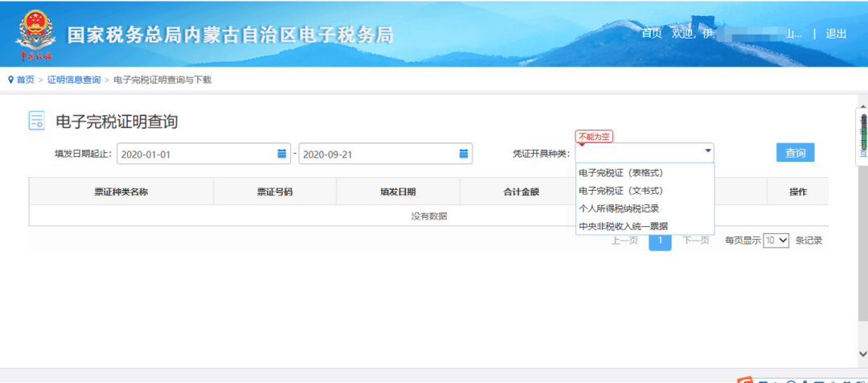The height and width of the screenshot is (383, 868).
Task: Choose 个人所得税纳税记录 from the list
Action: pos(645,208)
